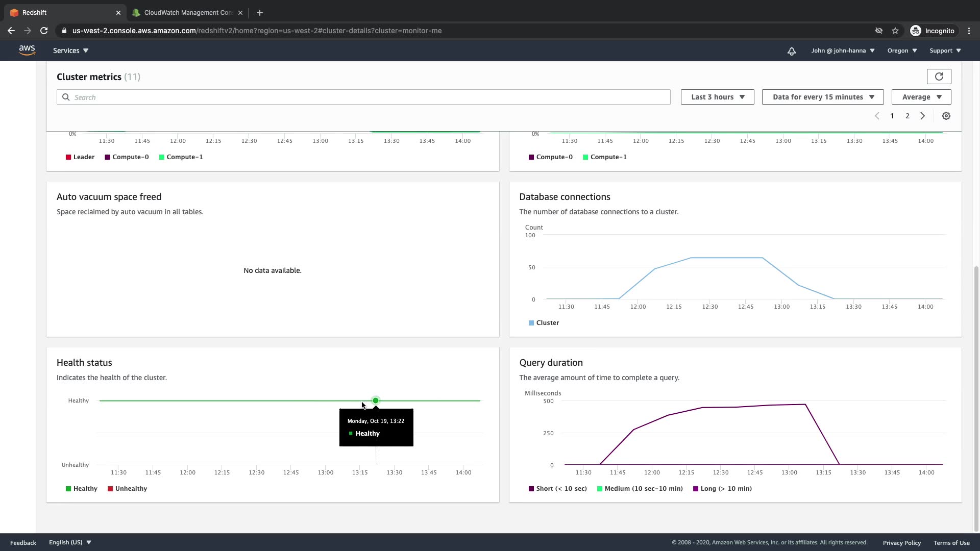The width and height of the screenshot is (980, 551).
Task: Click the notifications bell icon
Action: point(791,51)
